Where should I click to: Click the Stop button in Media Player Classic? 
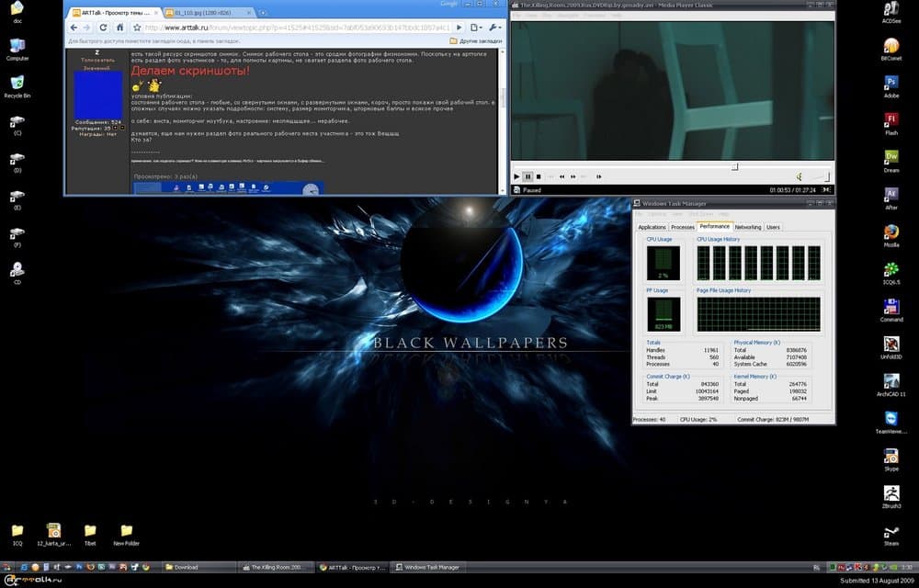coord(539,176)
